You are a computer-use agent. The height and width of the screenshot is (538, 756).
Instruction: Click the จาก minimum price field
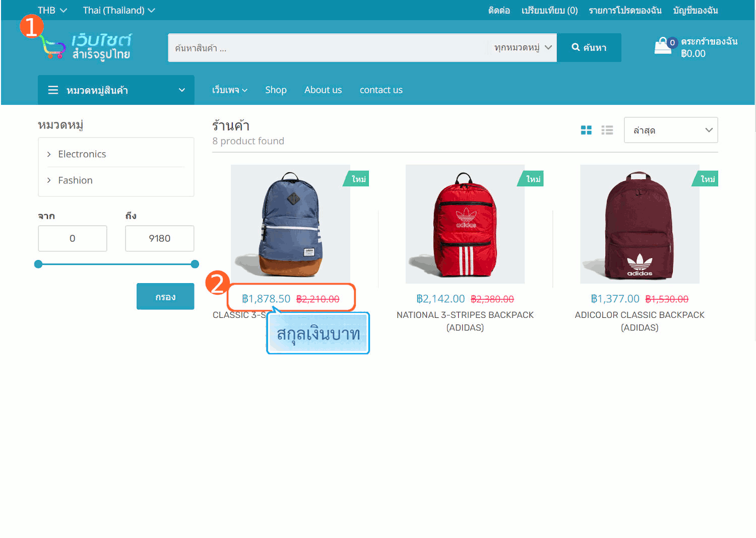coord(73,238)
